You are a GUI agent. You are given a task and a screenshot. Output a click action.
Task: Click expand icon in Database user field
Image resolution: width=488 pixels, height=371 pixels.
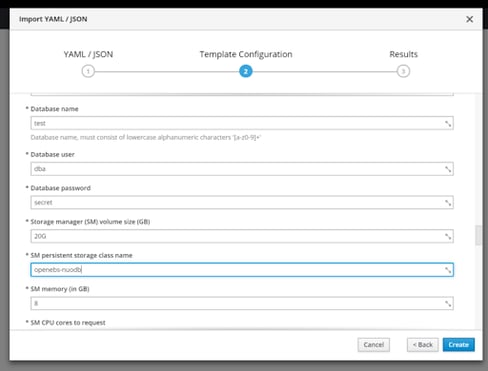tap(448, 169)
